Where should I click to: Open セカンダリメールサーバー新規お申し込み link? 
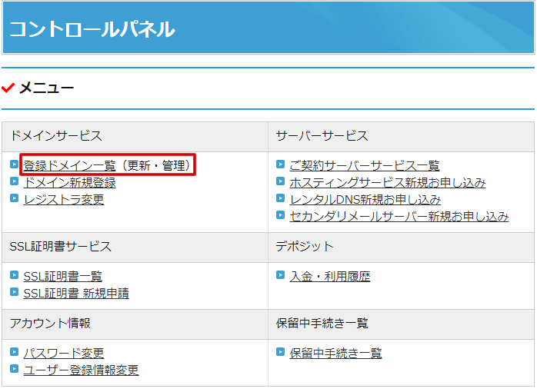pos(399,216)
